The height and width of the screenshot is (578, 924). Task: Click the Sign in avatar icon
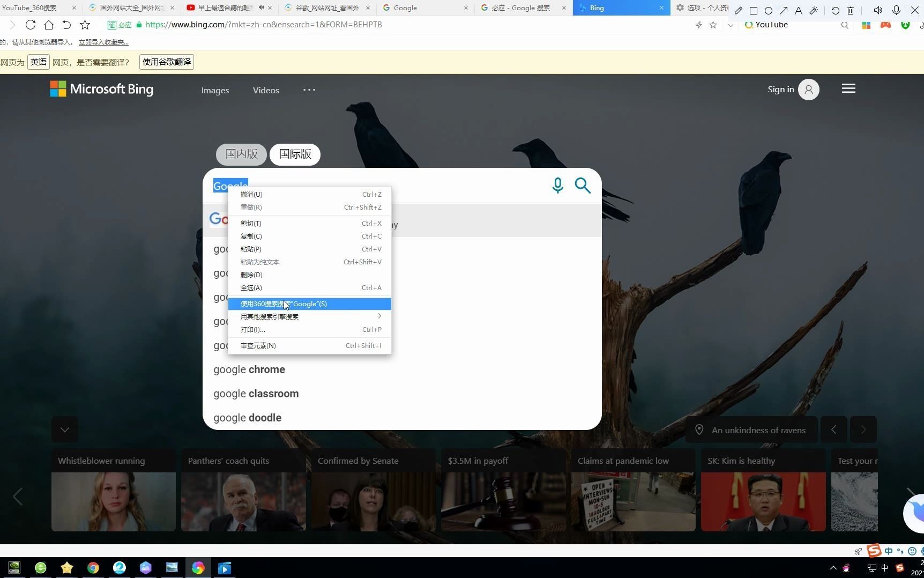[x=809, y=90]
